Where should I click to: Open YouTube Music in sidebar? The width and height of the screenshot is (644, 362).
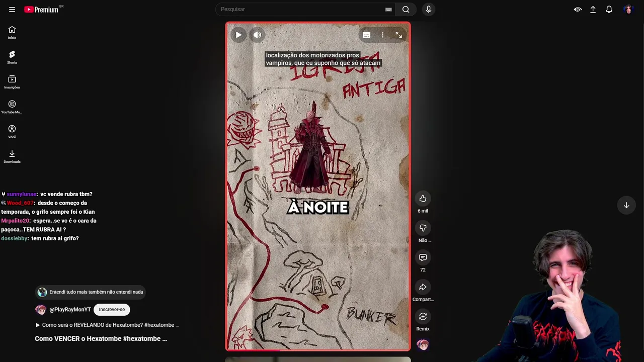pos(12,107)
